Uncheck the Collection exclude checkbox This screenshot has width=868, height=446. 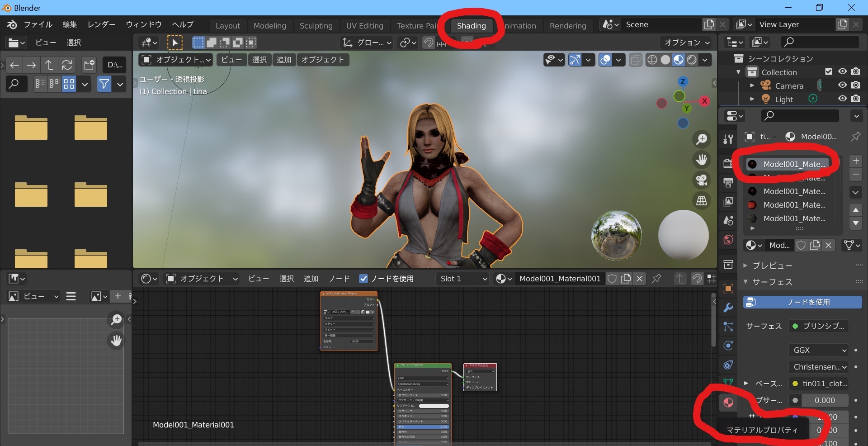(x=829, y=71)
